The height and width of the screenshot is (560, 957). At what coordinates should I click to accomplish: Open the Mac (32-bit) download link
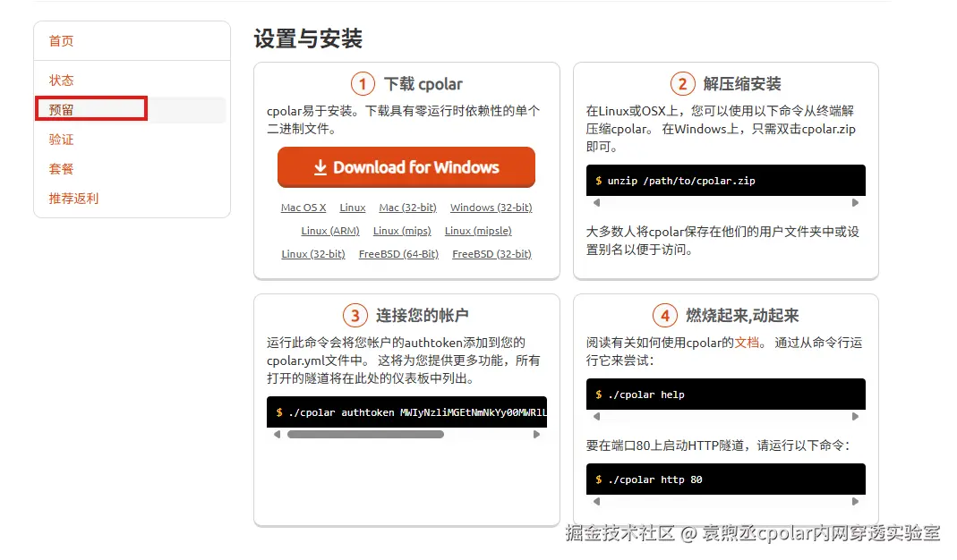tap(407, 208)
